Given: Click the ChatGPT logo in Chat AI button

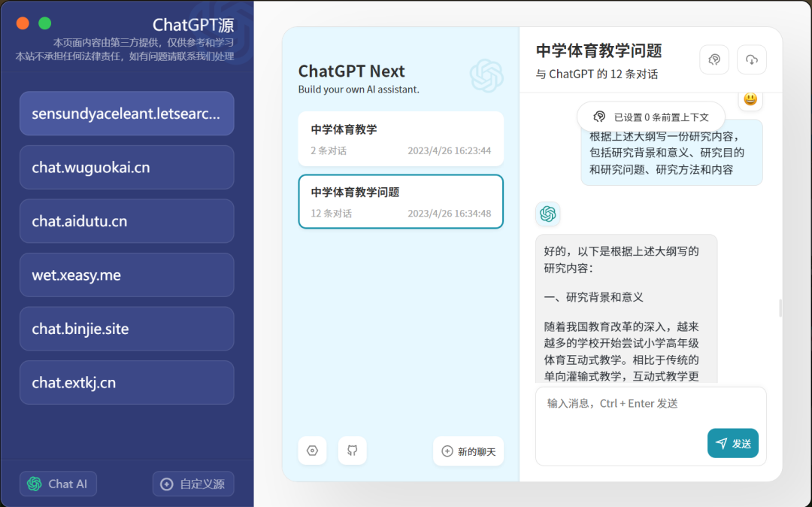Looking at the screenshot, I should 35,484.
